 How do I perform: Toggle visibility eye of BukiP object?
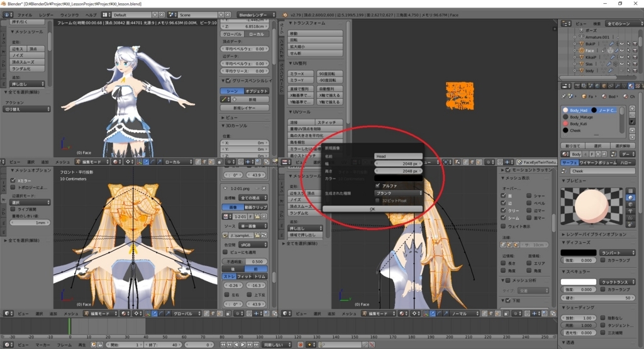tap(622, 43)
